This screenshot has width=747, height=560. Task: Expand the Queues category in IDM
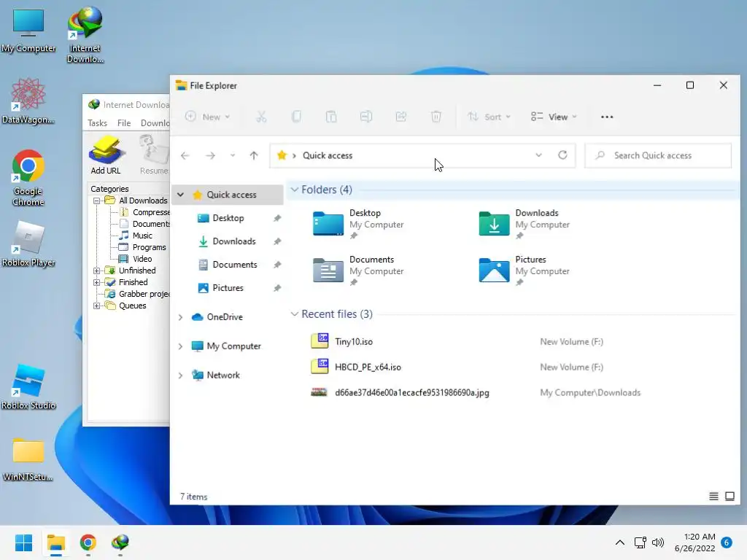(x=97, y=306)
